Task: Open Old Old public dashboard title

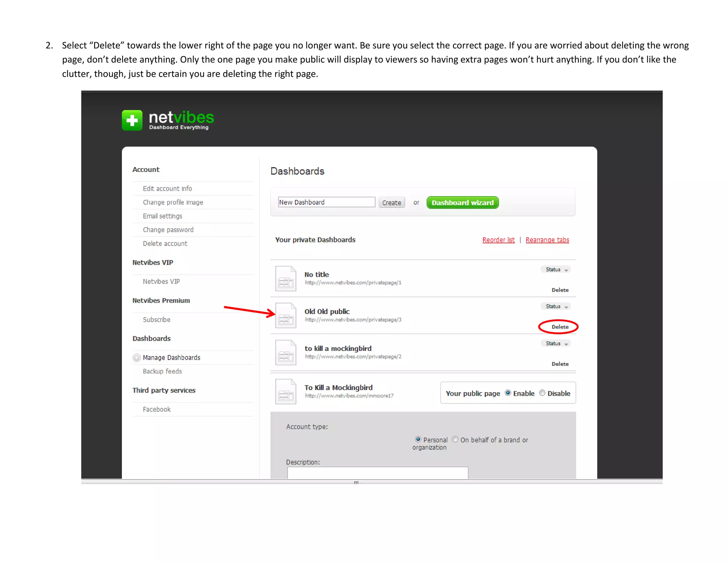Action: click(327, 312)
